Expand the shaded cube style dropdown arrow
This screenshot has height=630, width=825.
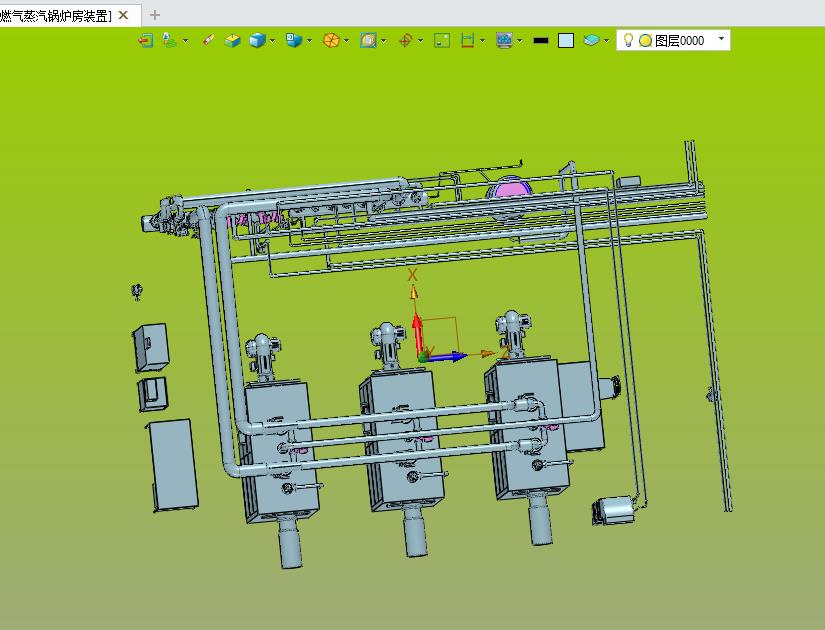pyautogui.click(x=273, y=42)
